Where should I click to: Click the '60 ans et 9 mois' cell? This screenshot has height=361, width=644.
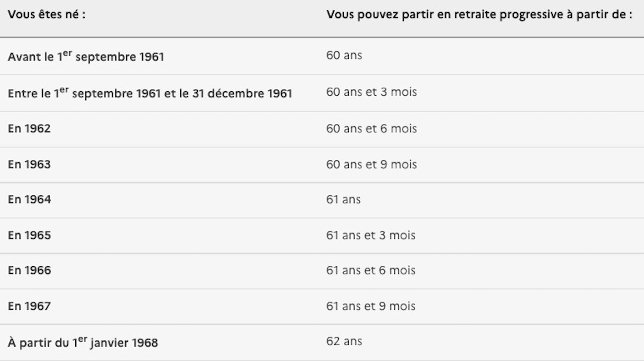coord(371,165)
